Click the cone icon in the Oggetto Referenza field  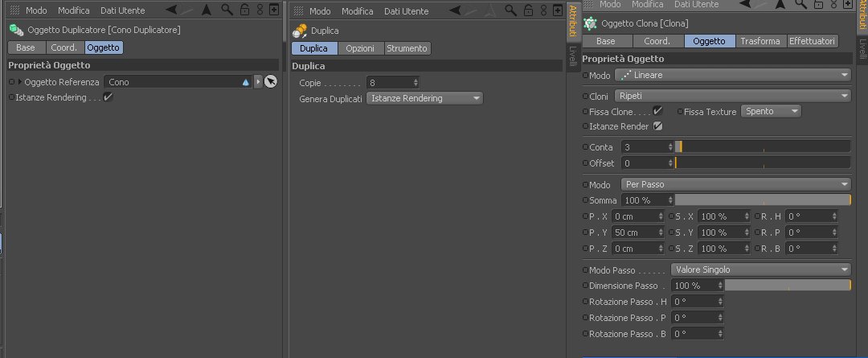[x=246, y=83]
